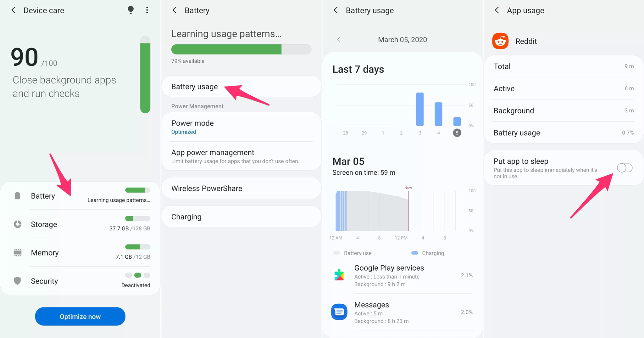The height and width of the screenshot is (338, 644).
Task: Tap the 79% available battery progress bar
Action: click(x=241, y=49)
